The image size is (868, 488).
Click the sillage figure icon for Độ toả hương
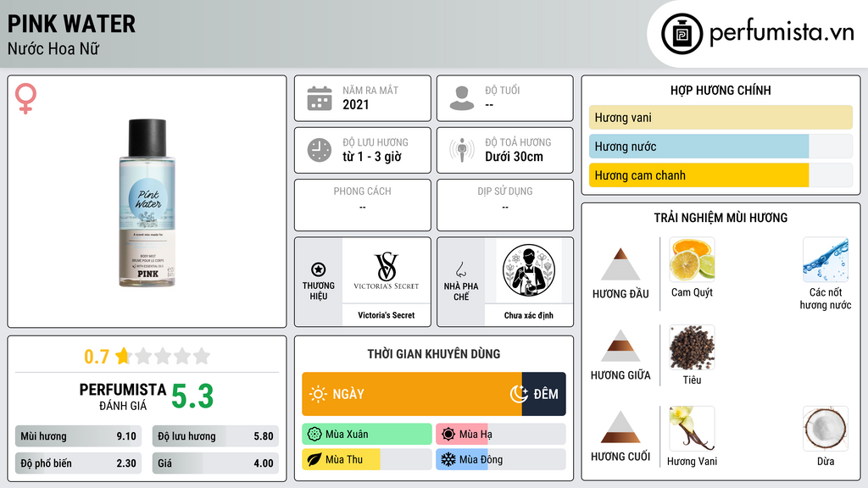click(462, 150)
